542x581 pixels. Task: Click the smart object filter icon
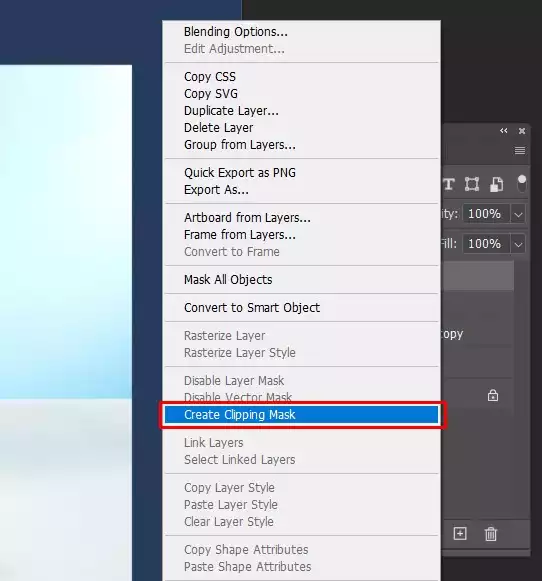click(496, 184)
